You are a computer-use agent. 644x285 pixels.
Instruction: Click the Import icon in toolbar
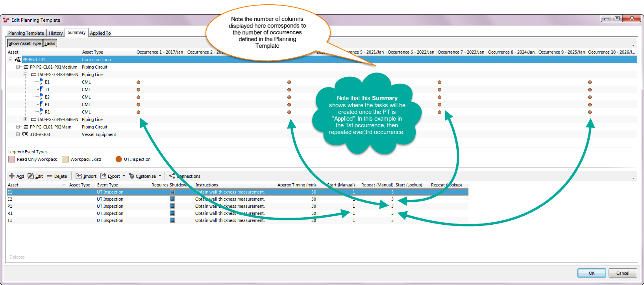(79, 176)
